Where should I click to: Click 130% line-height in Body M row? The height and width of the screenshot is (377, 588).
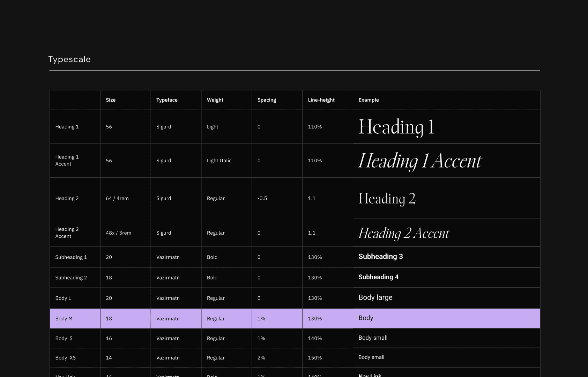coord(315,319)
